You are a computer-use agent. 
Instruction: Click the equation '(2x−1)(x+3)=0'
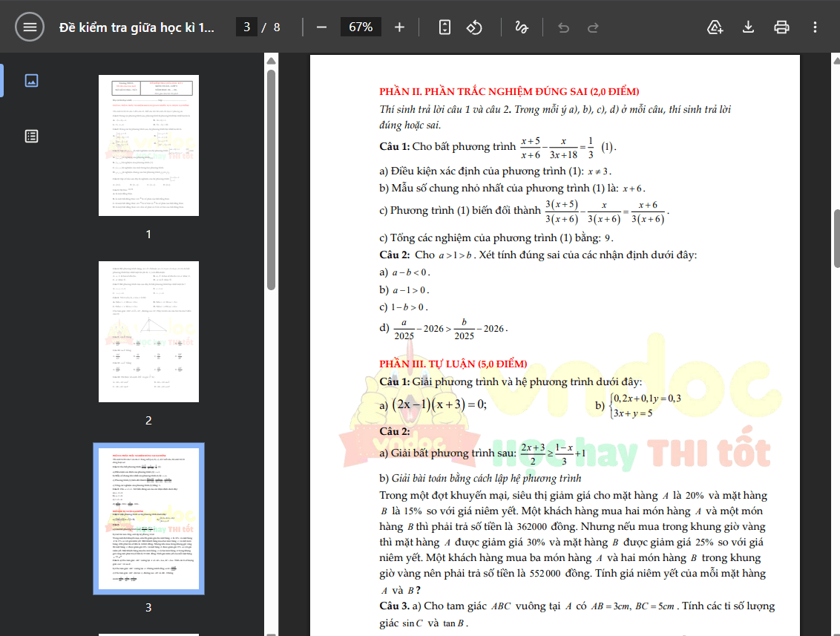439,404
